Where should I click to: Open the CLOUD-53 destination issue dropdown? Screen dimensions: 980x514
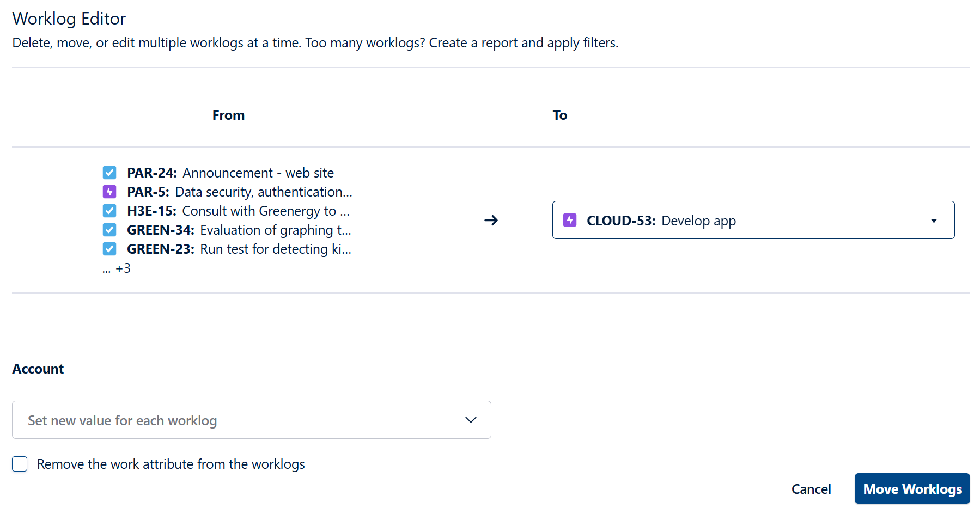pos(934,220)
